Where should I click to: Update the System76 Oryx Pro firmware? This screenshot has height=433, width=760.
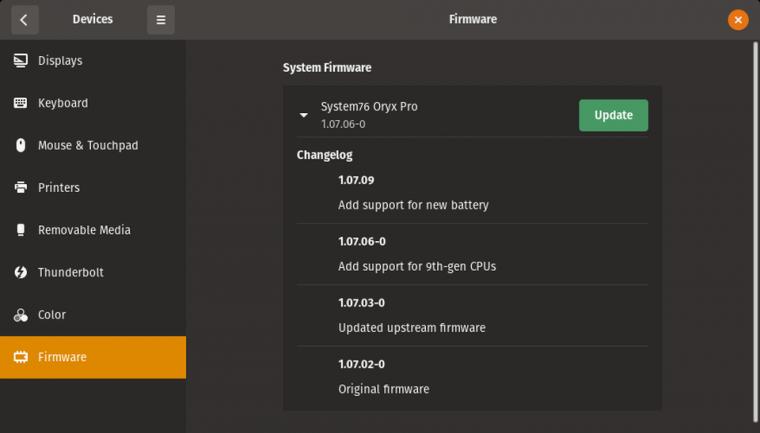click(x=613, y=115)
